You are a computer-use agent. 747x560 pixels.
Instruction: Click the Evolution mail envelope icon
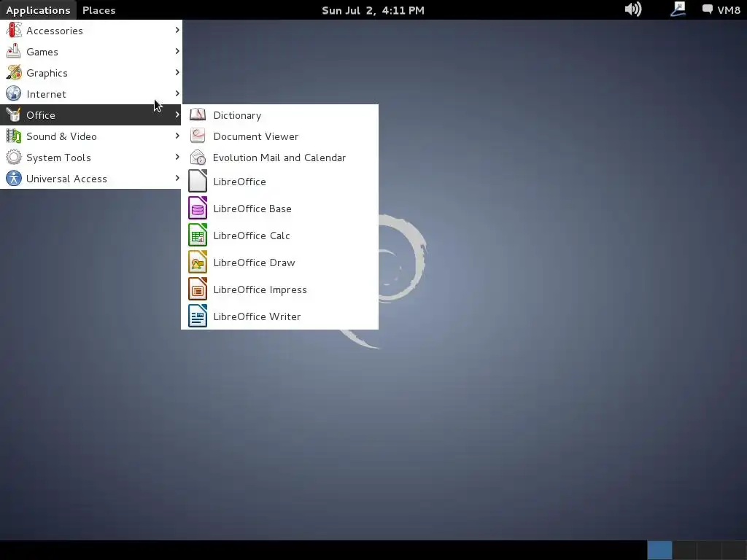[x=198, y=157]
